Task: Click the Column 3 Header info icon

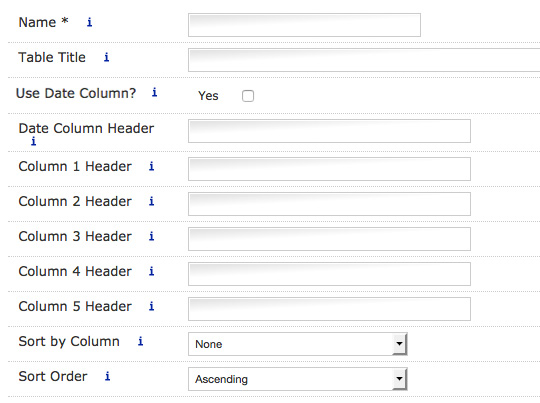Action: click(x=152, y=236)
